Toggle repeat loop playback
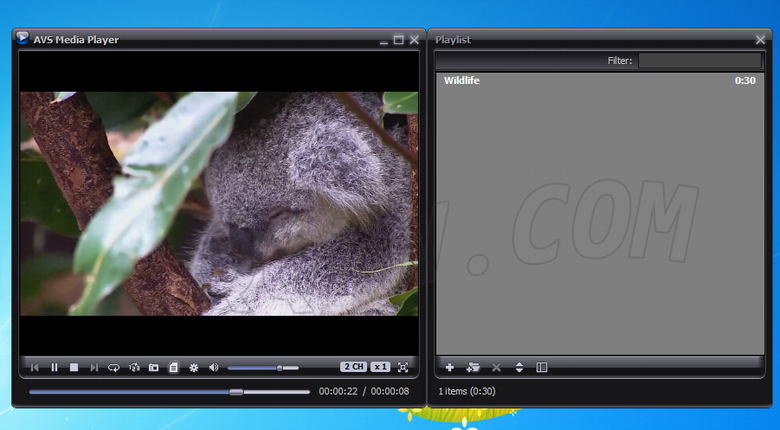The image size is (780, 430). pos(114,368)
